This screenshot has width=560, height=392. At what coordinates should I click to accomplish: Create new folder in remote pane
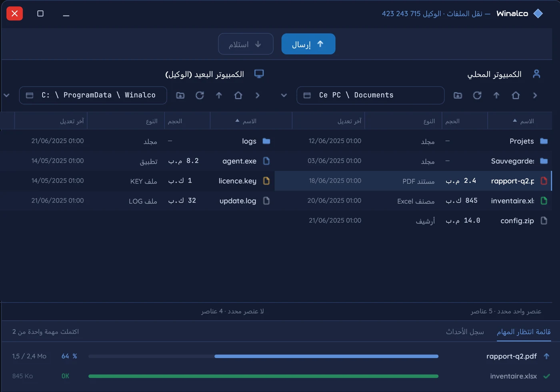point(180,96)
